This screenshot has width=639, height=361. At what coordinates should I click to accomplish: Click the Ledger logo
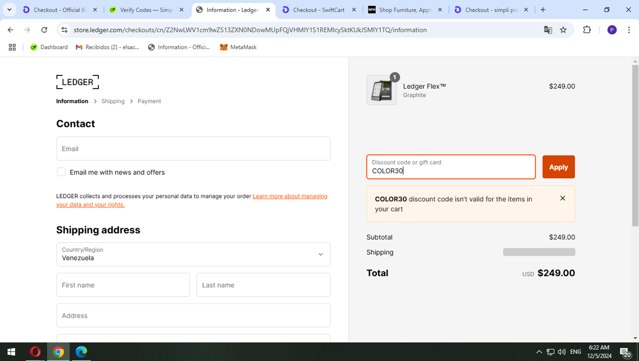point(77,82)
